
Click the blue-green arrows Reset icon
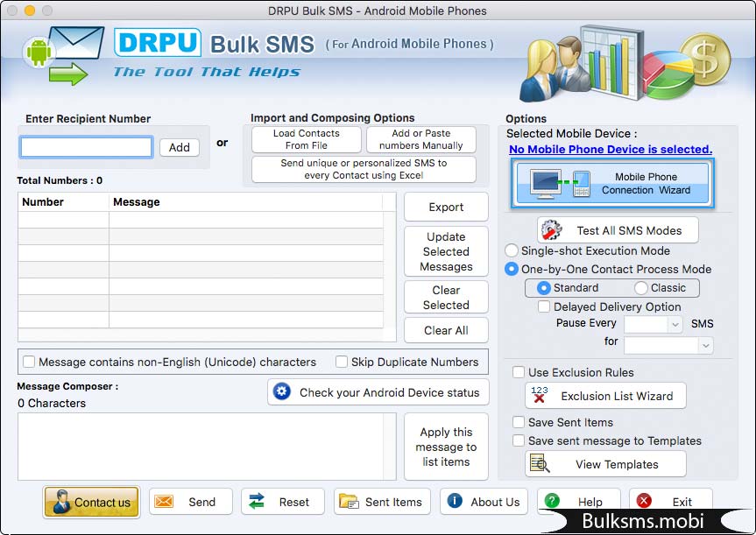coord(257,501)
